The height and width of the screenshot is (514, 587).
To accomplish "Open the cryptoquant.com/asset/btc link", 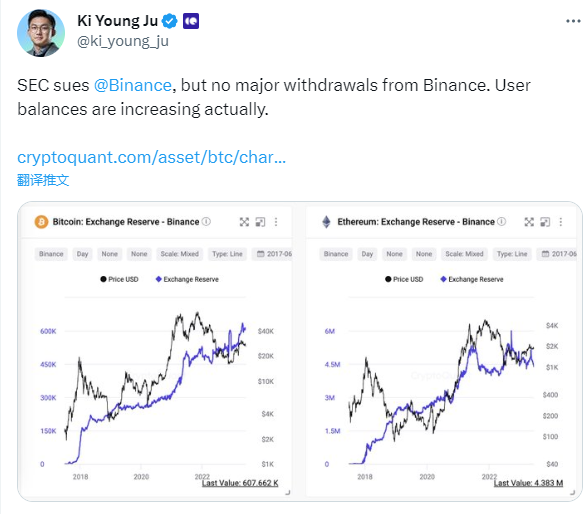I will 152,157.
